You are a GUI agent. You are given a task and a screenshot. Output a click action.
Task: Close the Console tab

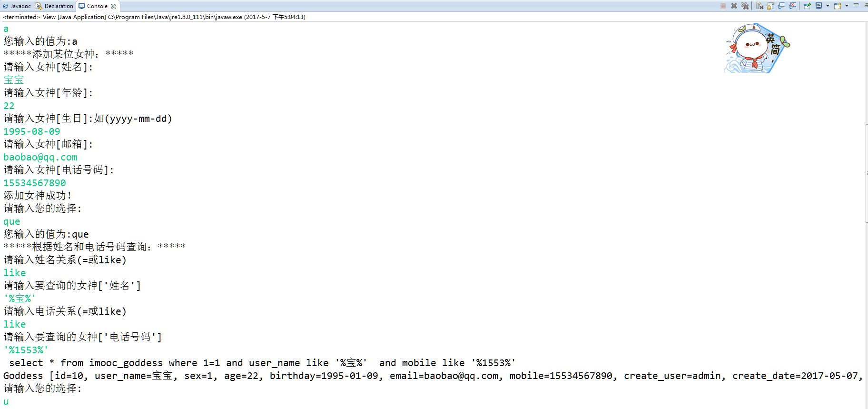(x=114, y=6)
